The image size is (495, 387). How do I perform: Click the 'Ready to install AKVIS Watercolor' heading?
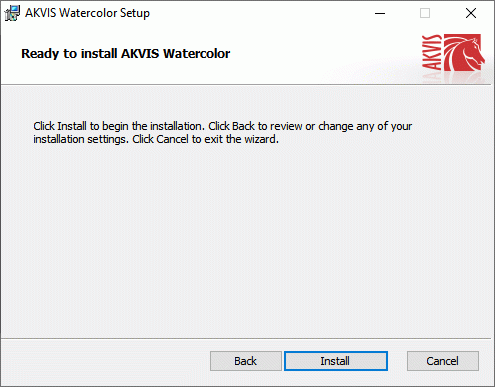pos(126,54)
